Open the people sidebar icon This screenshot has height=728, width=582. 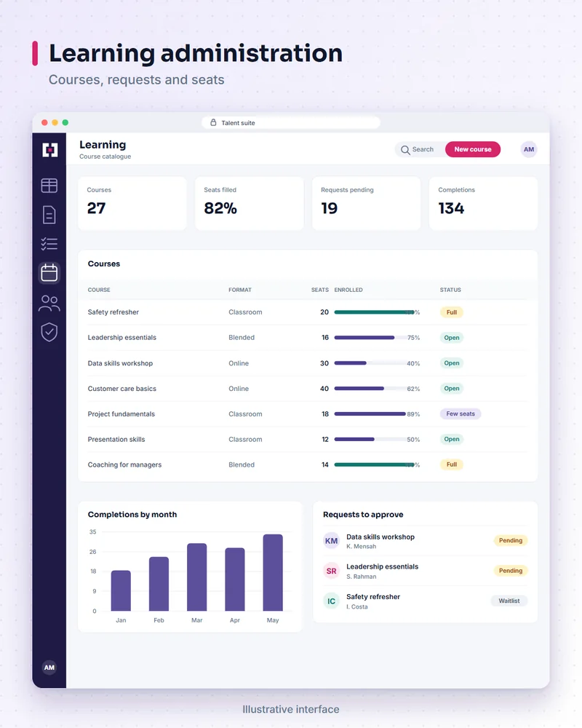(49, 303)
